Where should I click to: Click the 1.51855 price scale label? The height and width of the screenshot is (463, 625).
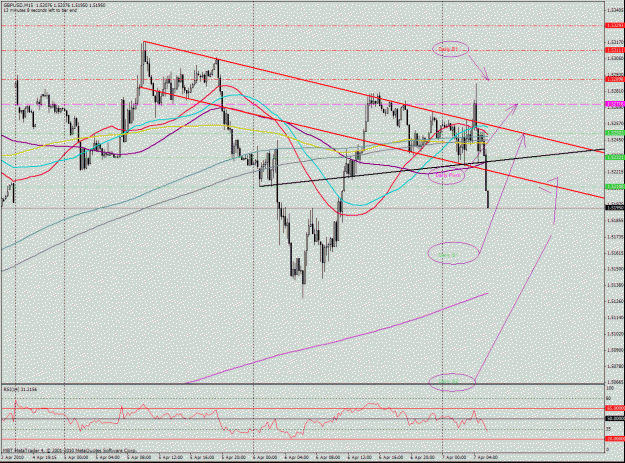[x=616, y=220]
